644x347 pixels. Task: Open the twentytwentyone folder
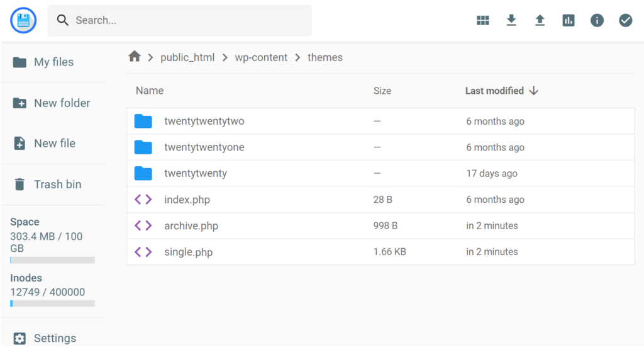(x=204, y=147)
